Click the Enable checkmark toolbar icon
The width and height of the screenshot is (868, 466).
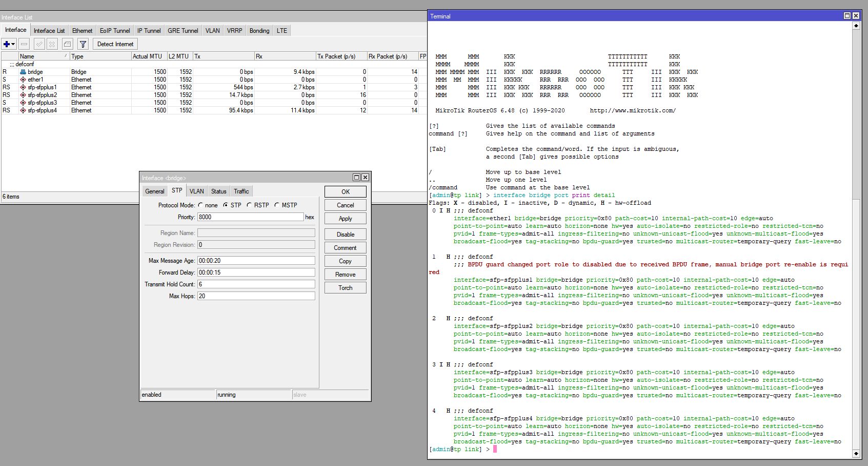(39, 44)
